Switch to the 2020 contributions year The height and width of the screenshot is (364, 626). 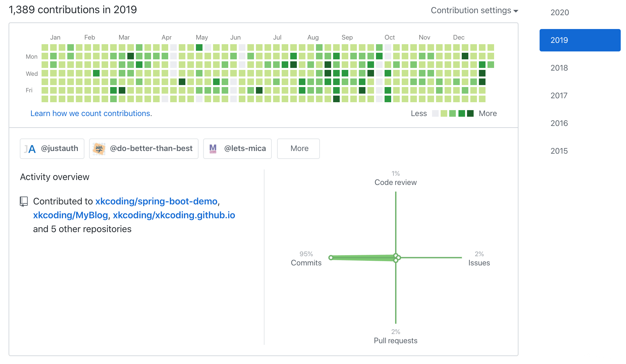point(560,13)
